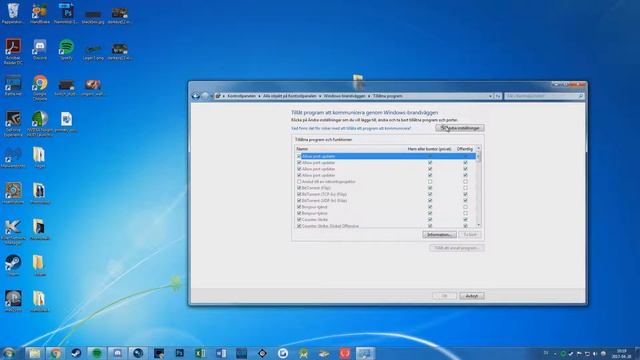Image resolution: width=640 pixels, height=360 pixels.
Task: Open the Windows Start orb
Action: pos(9,353)
